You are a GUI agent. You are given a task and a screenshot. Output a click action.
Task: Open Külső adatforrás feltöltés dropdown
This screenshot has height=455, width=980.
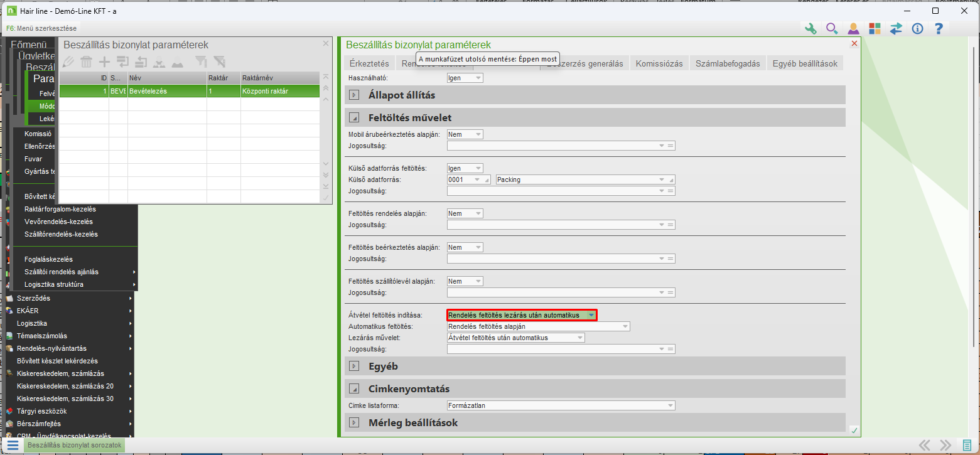[x=478, y=168]
